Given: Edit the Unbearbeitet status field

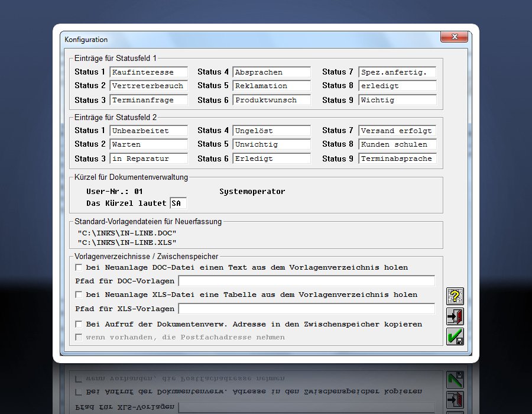Looking at the screenshot, I should pyautogui.click(x=148, y=131).
